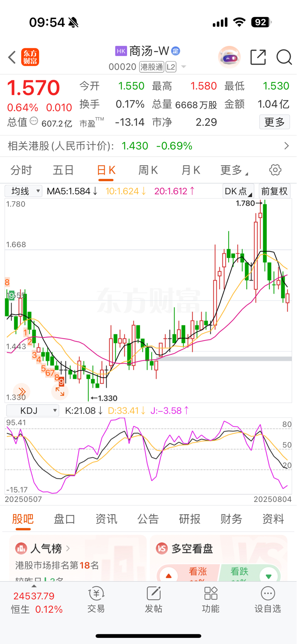Open the AI robot assistant icon
The image size is (297, 644).
229,57
